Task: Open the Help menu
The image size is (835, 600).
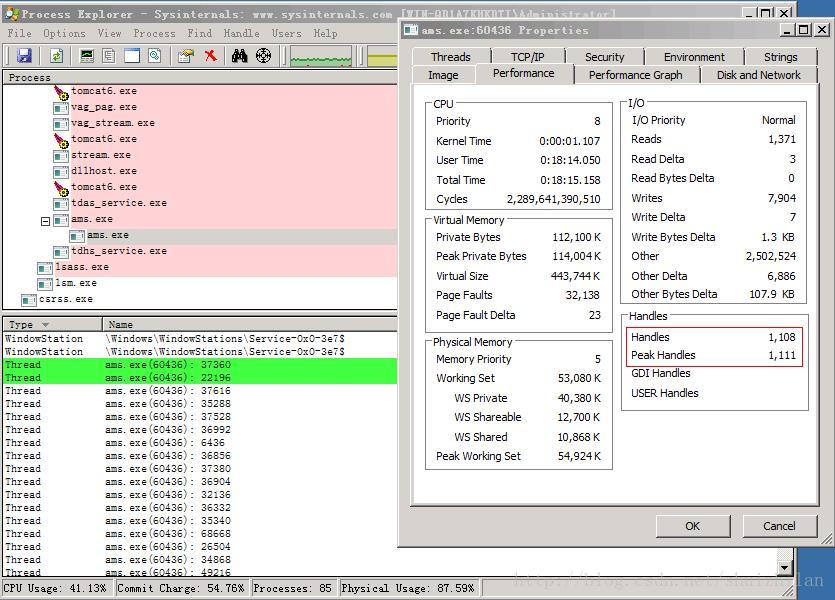Action: click(325, 33)
